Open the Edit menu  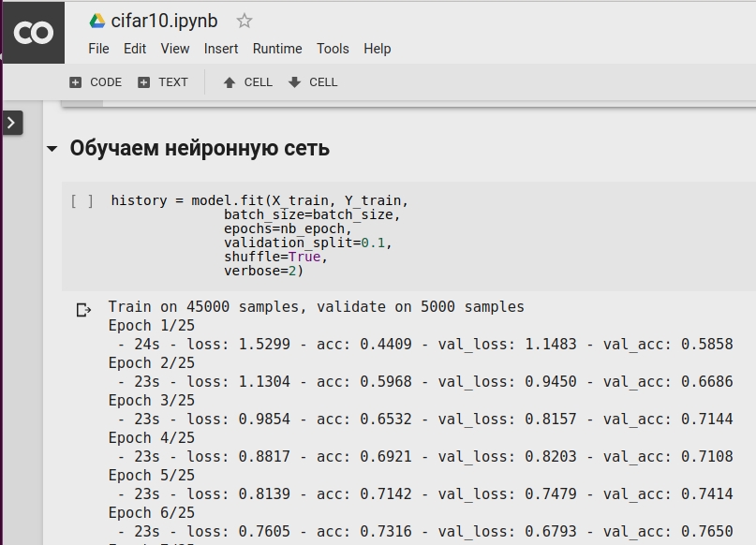coord(135,49)
